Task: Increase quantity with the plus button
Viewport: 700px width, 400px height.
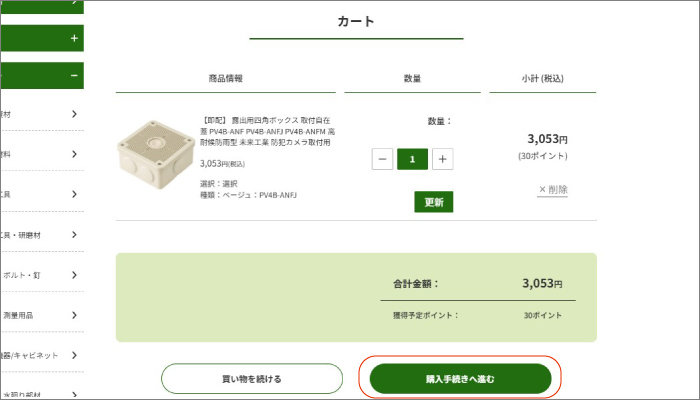Action: click(x=443, y=159)
